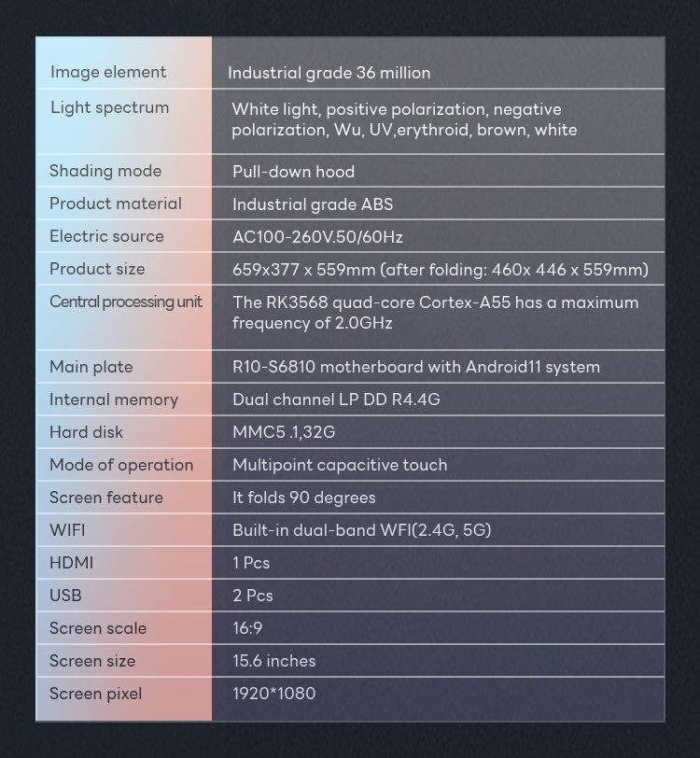Screen dimensions: 700x758
Task: Click the "Internal memory" label
Action: (113, 400)
